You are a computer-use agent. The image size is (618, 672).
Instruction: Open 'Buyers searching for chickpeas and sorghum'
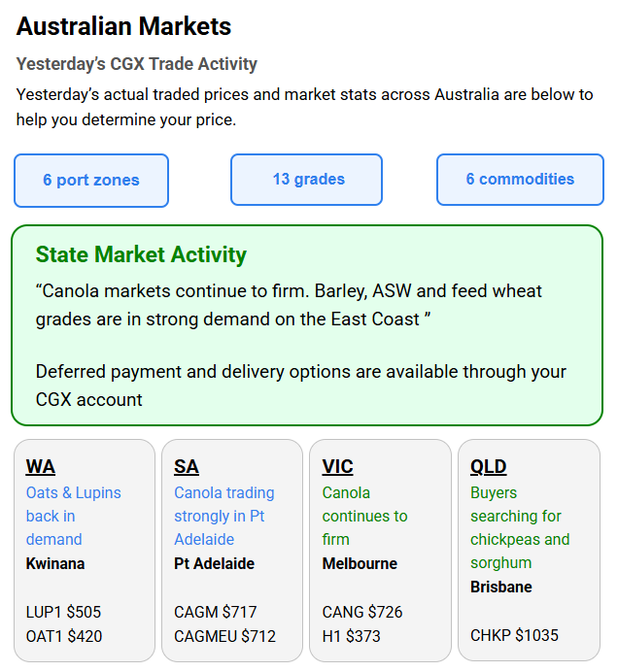(519, 527)
